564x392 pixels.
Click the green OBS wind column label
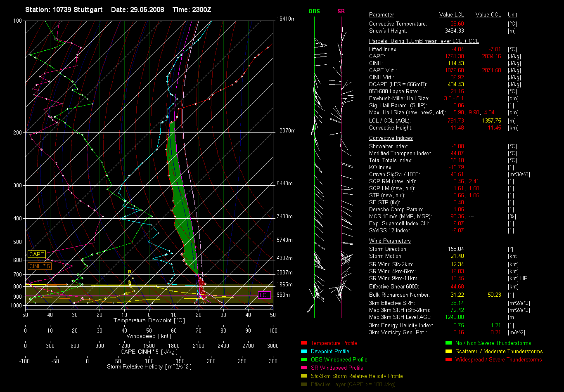(314, 11)
